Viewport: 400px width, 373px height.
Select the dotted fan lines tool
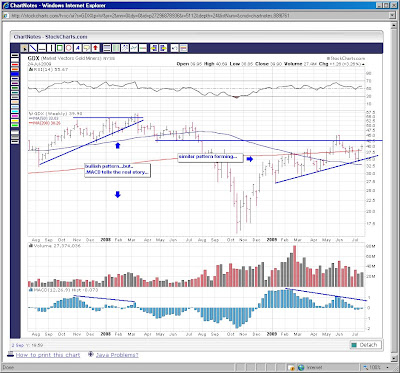[125, 48]
